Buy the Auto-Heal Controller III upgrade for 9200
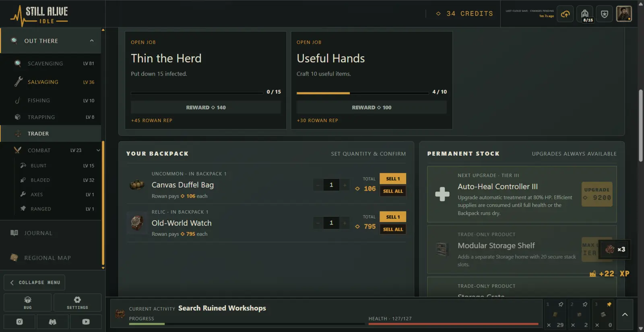This screenshot has width=644, height=332. pyautogui.click(x=597, y=194)
